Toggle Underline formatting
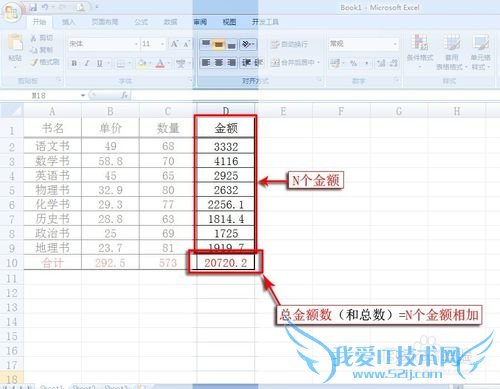This screenshot has height=389, width=500. tap(99, 63)
